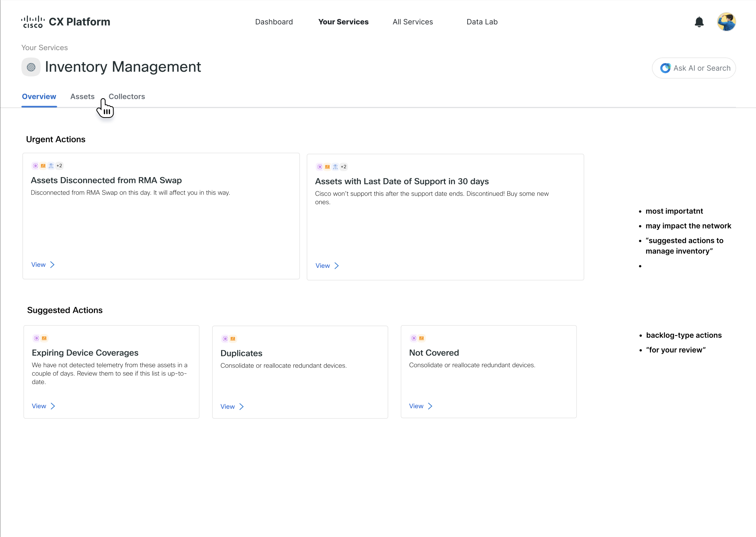
Task: Click the Cisco logo
Action: 33,22
